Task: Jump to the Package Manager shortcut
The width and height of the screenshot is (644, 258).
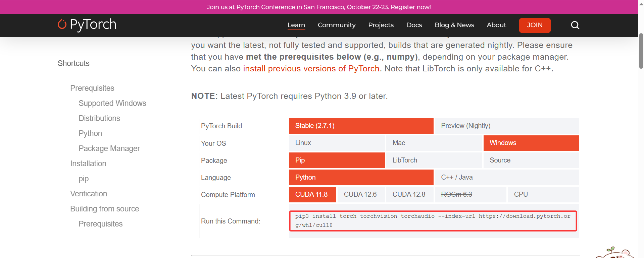Action: [x=109, y=148]
